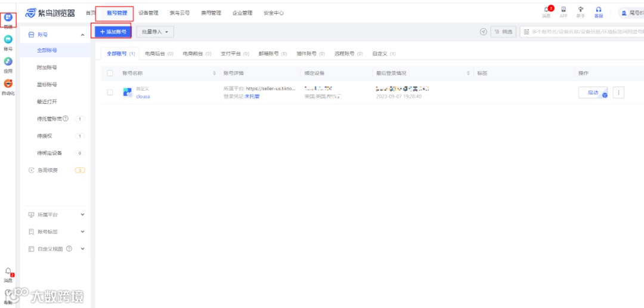This screenshot has height=308, width=644.
Task: Select 急需续费 in sidebar
Action: (x=48, y=170)
